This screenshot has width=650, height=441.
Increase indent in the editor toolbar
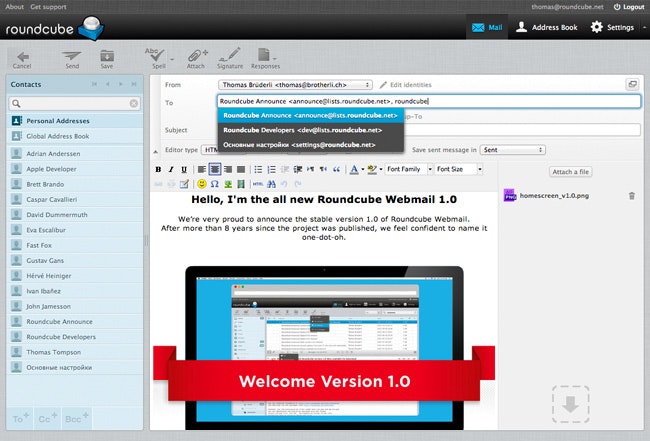(298, 169)
